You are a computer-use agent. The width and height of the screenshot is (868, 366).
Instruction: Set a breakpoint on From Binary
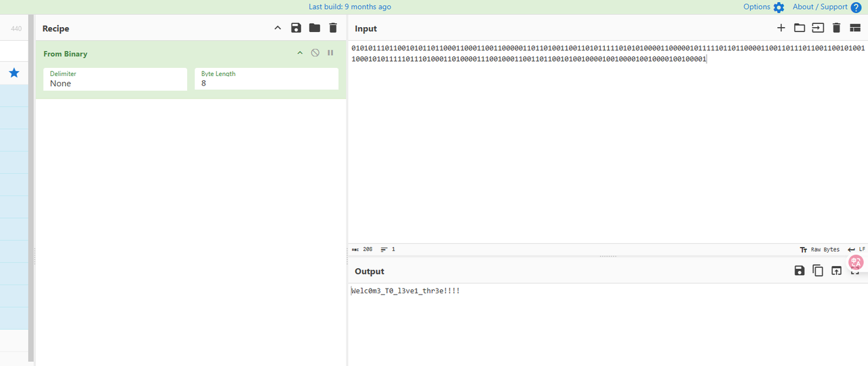[330, 53]
